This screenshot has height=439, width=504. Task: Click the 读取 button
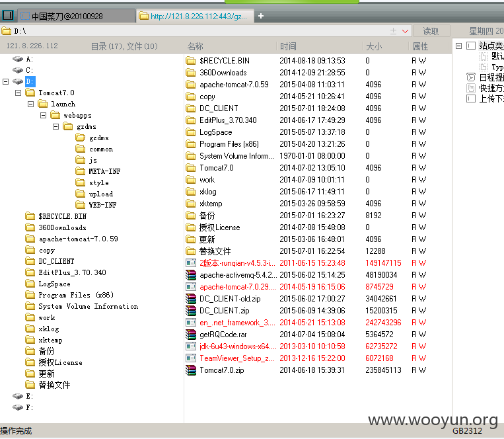431,31
